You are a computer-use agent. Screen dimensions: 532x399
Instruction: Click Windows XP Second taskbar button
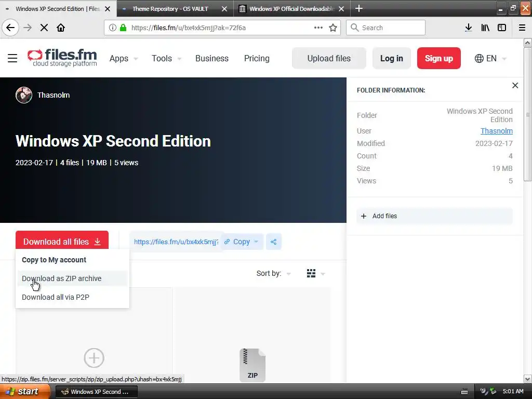[x=96, y=392]
